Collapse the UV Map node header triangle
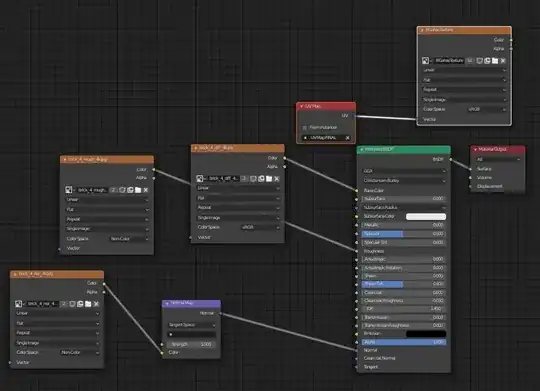This screenshot has height=391, width=540. [301, 106]
